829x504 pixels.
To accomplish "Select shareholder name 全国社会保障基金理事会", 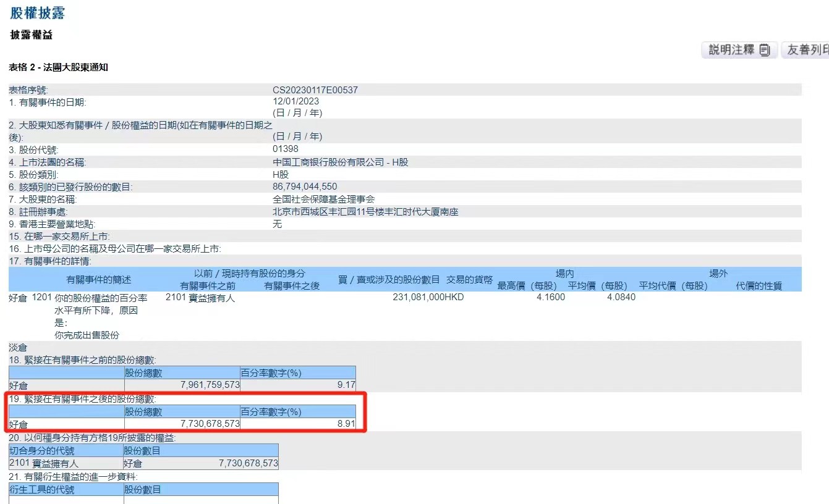I will [324, 199].
